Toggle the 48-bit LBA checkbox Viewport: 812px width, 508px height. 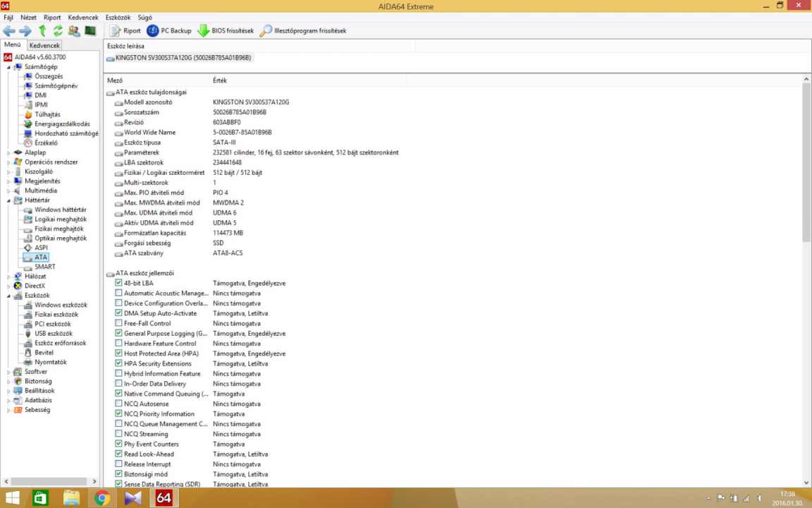(x=118, y=283)
